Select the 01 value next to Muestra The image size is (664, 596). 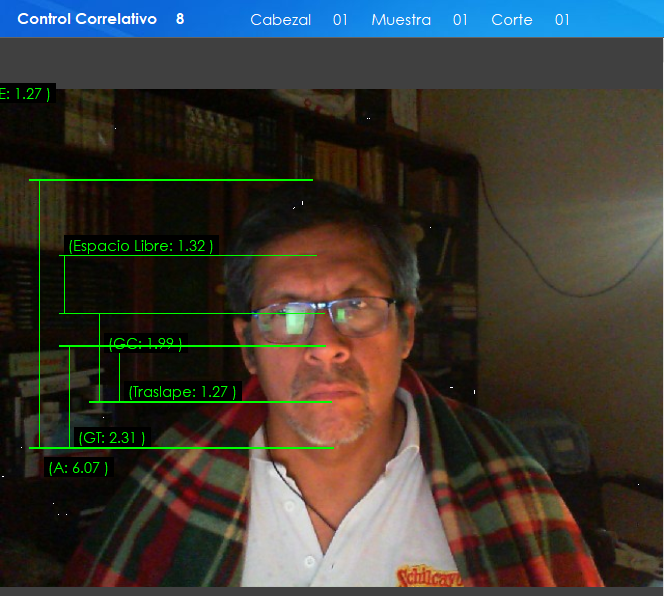pyautogui.click(x=460, y=20)
